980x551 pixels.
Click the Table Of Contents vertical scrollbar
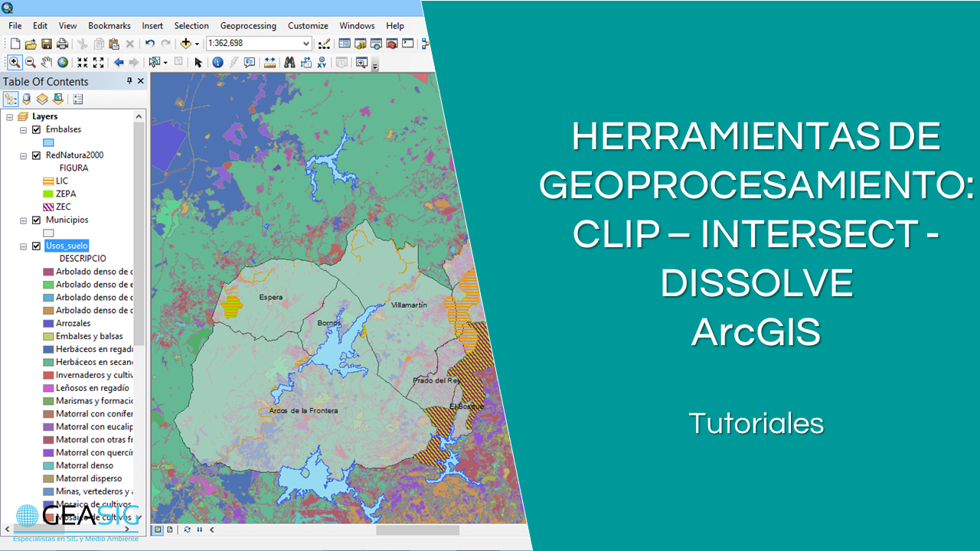(139, 230)
